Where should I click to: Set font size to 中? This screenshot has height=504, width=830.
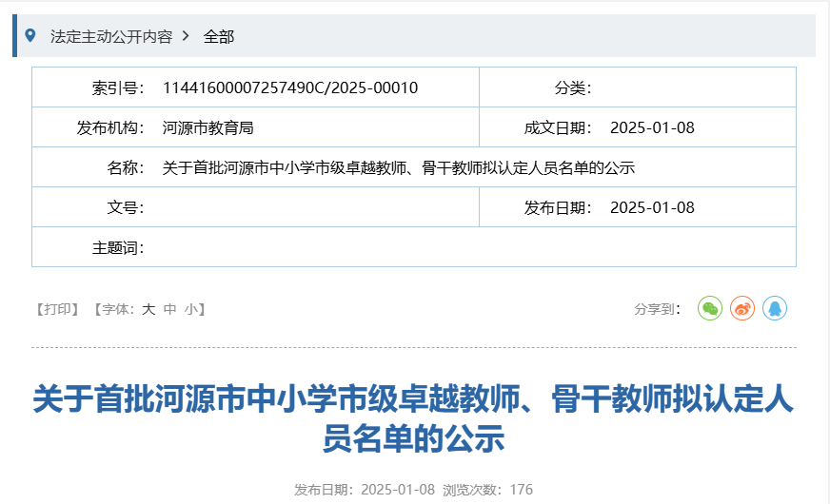tap(170, 309)
